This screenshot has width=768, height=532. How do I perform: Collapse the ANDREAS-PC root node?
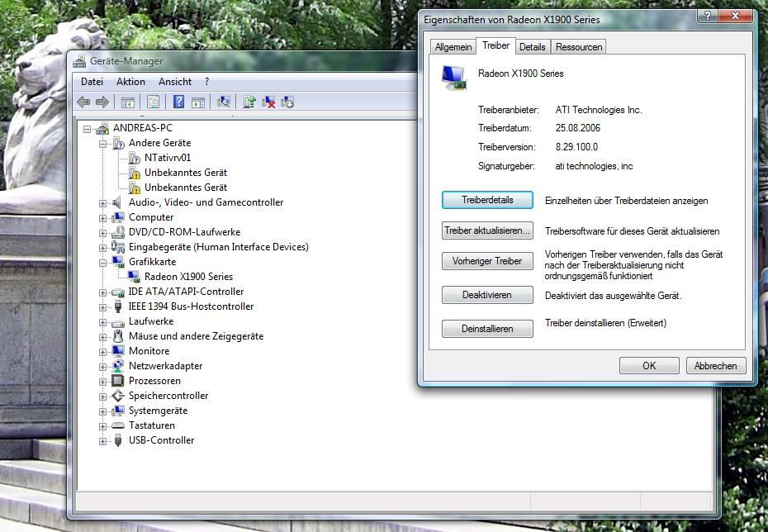click(87, 130)
